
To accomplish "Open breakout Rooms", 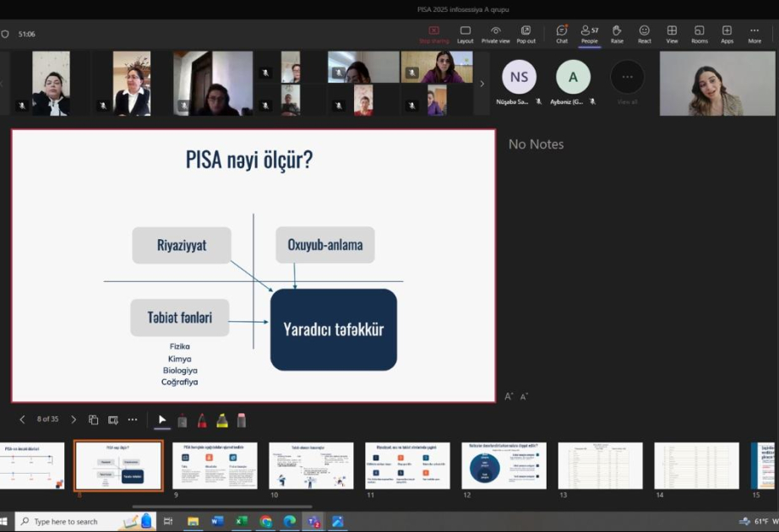I will pyautogui.click(x=700, y=35).
